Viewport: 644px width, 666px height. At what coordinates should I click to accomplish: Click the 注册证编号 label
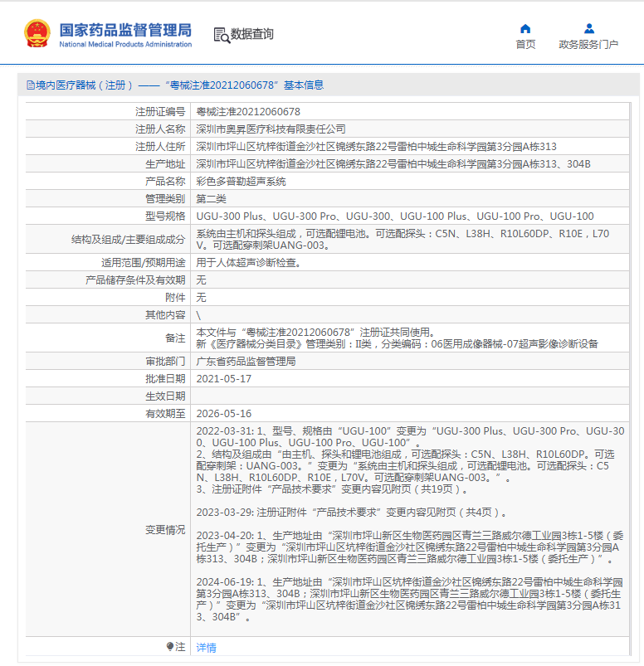[160, 112]
